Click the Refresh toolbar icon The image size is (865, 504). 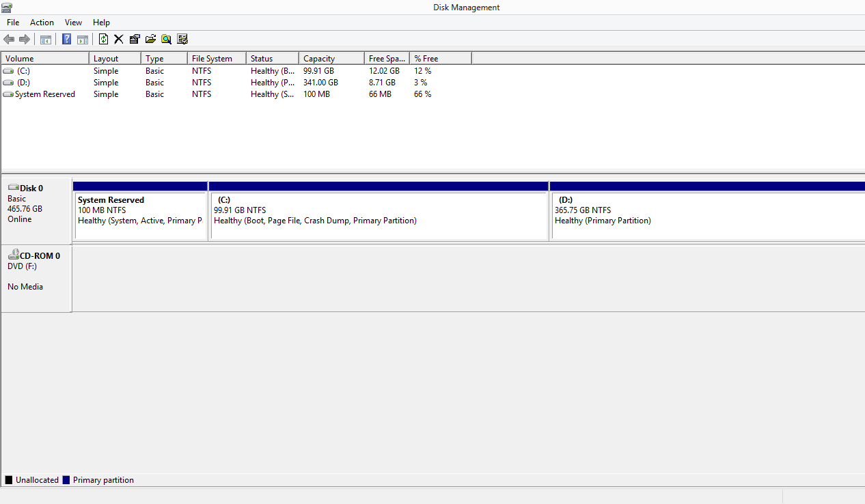click(104, 39)
